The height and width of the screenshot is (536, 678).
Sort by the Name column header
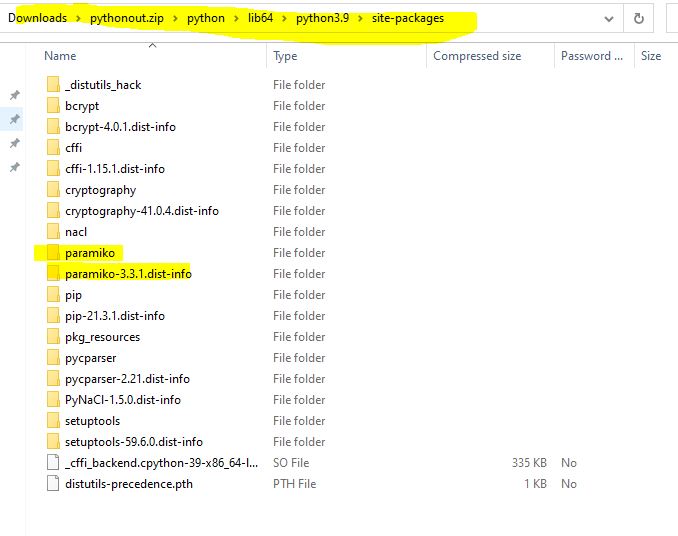(x=60, y=56)
